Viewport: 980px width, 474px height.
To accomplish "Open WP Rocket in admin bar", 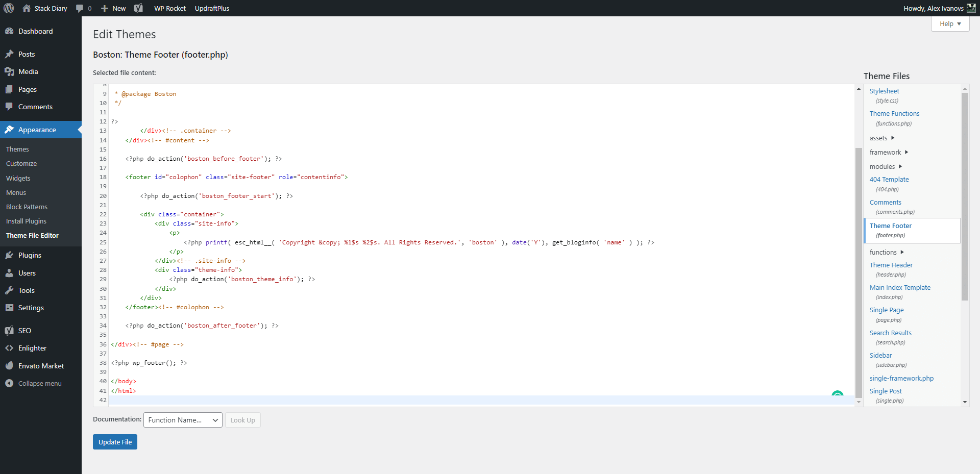I will 170,8.
